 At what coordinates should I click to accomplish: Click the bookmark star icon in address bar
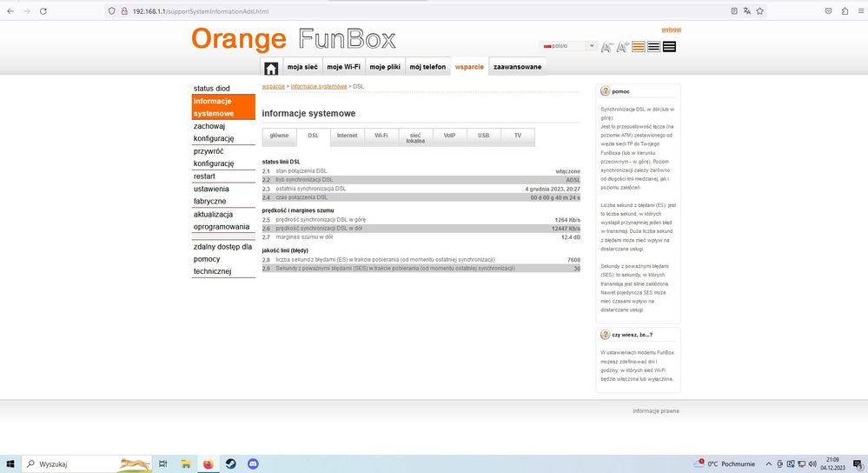point(759,11)
